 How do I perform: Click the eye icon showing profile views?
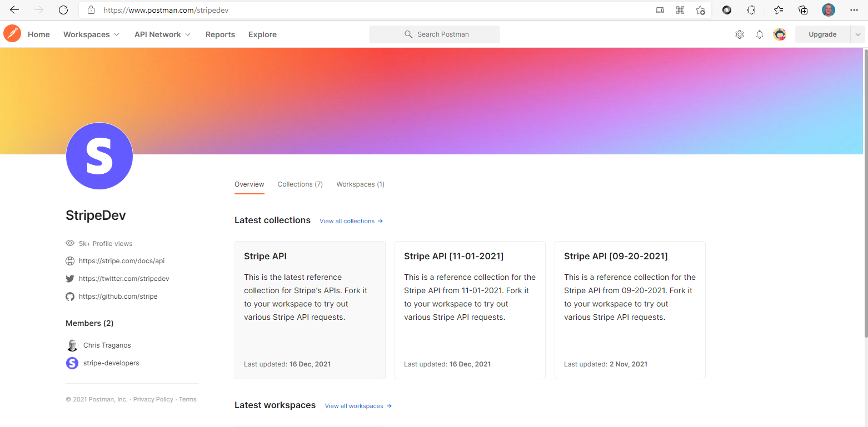(69, 243)
